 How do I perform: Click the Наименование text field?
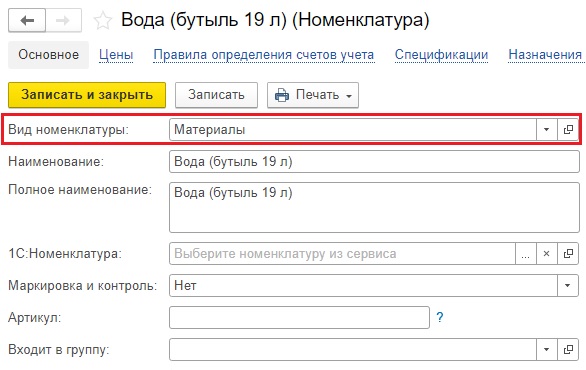[x=374, y=161]
